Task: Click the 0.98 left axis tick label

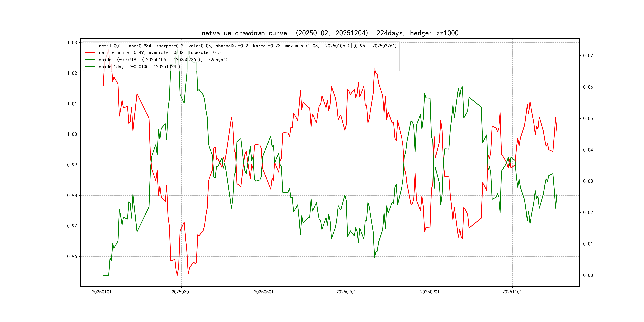Action: (x=72, y=196)
